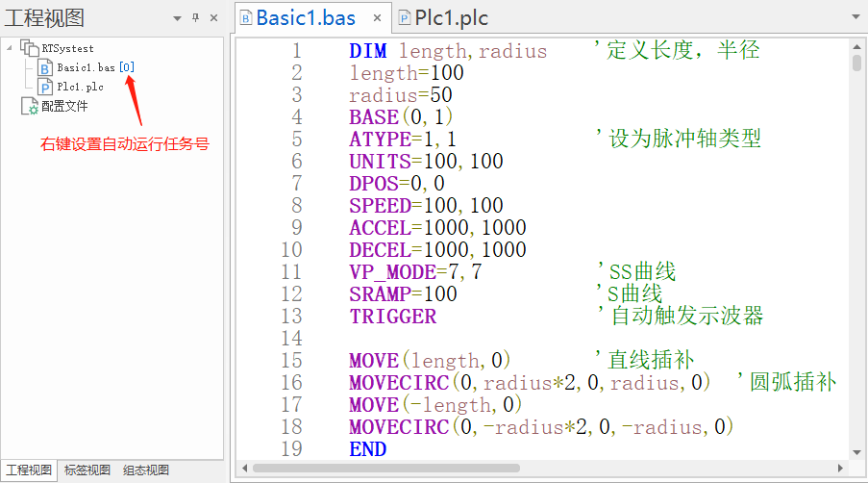Select Basic1.bas in the project tree
Viewport: 868px width, 483px height.
click(86, 67)
